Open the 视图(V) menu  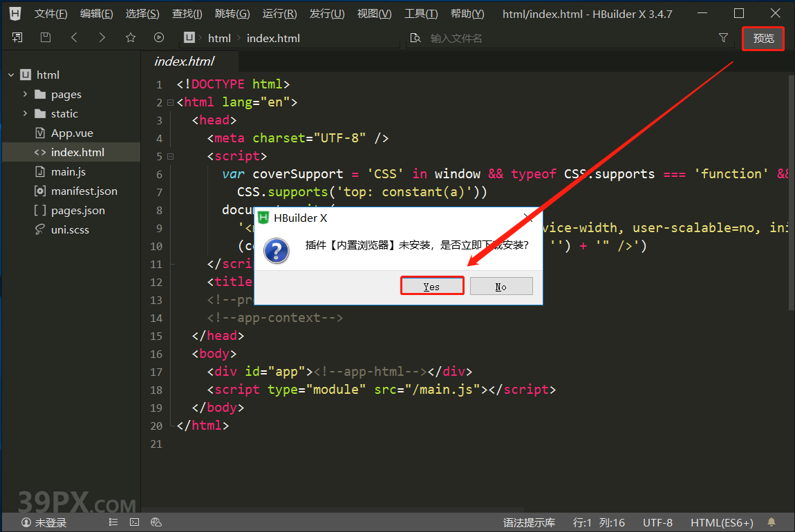pyautogui.click(x=374, y=14)
